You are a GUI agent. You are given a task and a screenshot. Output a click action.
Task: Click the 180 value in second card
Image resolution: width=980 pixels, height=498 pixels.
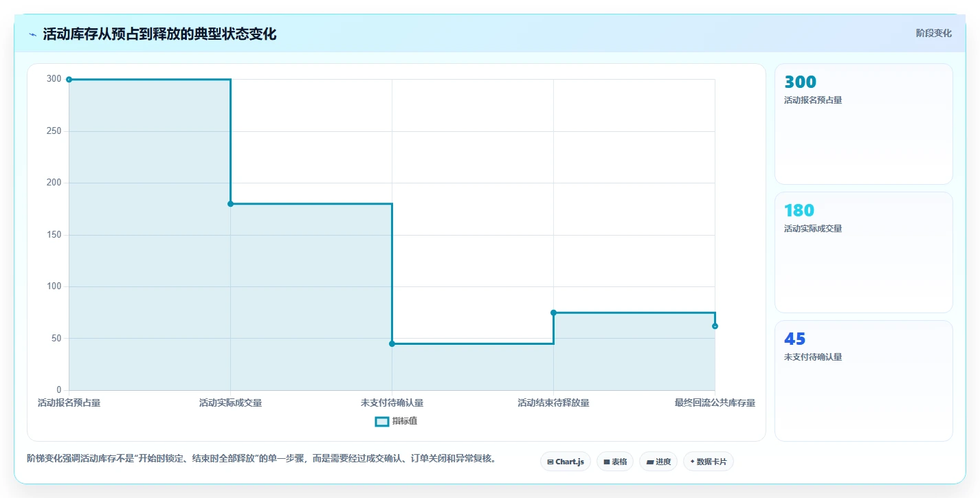799,211
